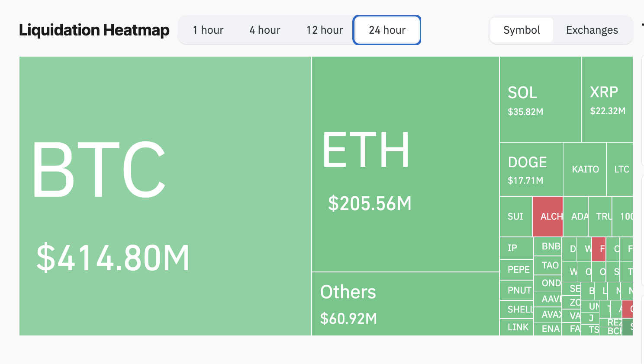Select the KAITO tile
The height and width of the screenshot is (364, 644).
pos(585,169)
